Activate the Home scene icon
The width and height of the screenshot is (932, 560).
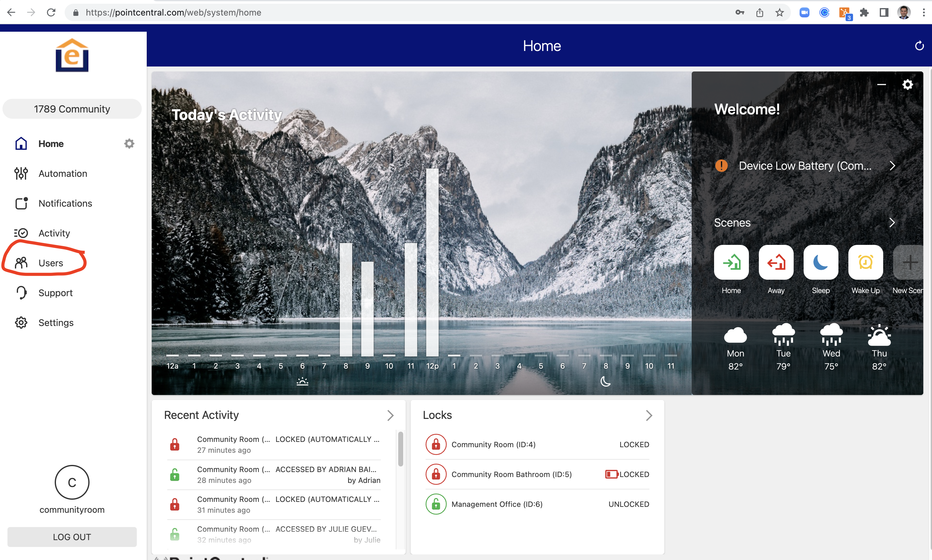(x=731, y=262)
